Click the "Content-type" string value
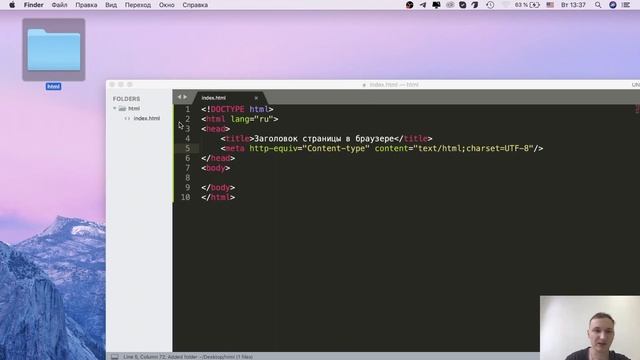Viewport: 640px width, 360px height. [336, 149]
